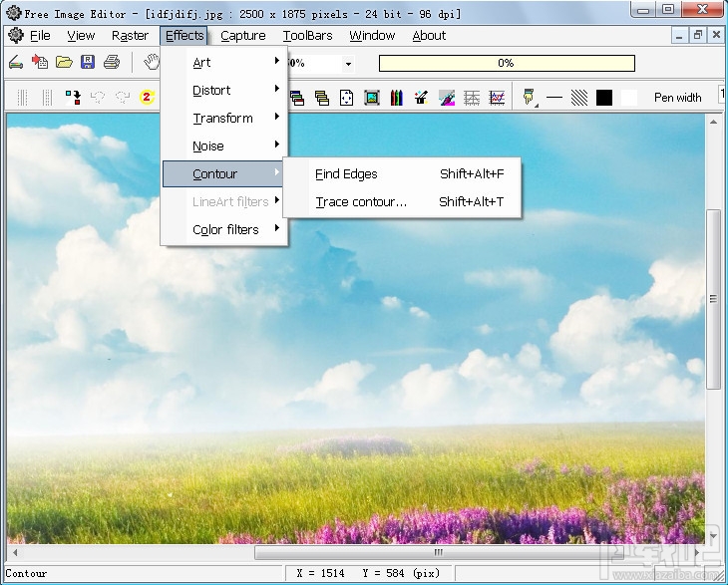The image size is (728, 585).
Task: Click the scanner acquire icon
Action: pos(16,62)
